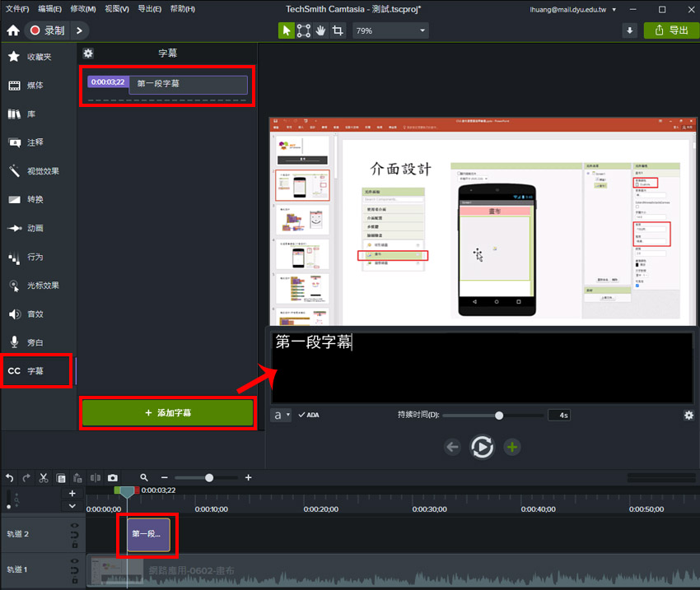Click the green 添加字幕 button
The image size is (700, 590).
[167, 412]
